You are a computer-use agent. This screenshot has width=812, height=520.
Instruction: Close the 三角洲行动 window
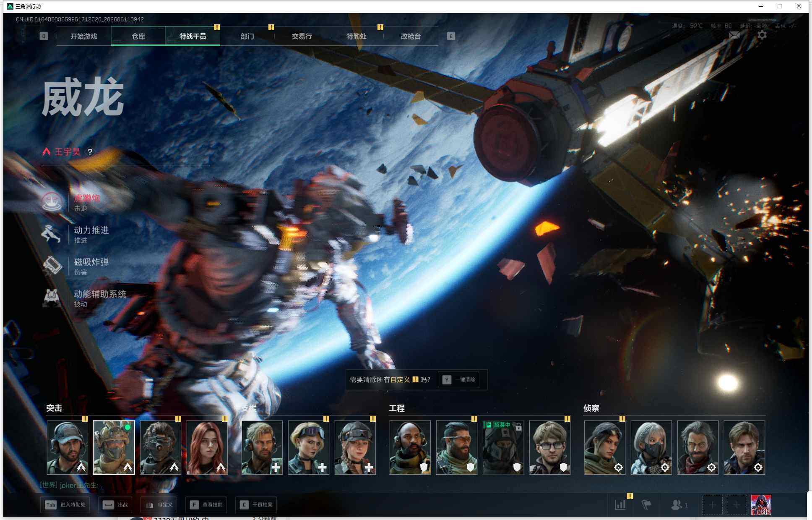[799, 6]
